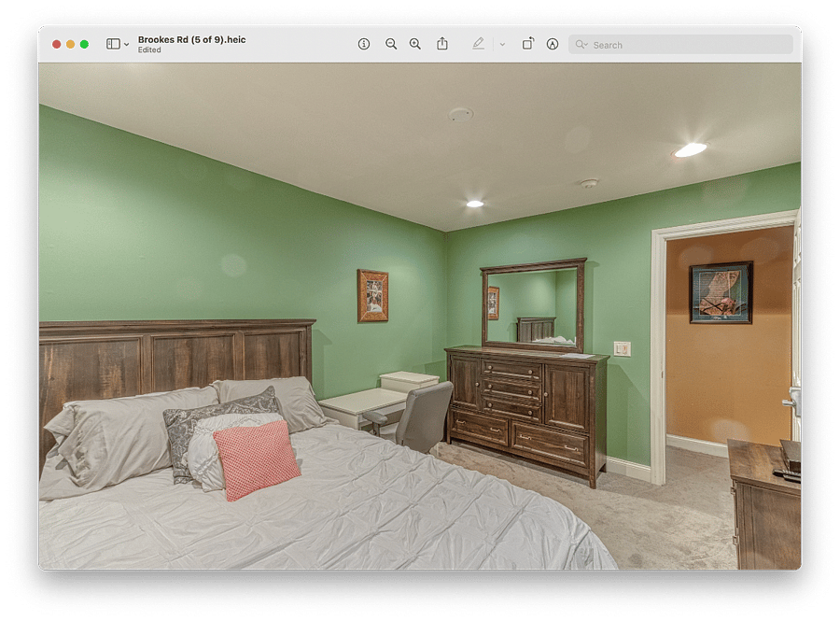Enter full screen with the green button
840x621 pixels.
coord(84,44)
